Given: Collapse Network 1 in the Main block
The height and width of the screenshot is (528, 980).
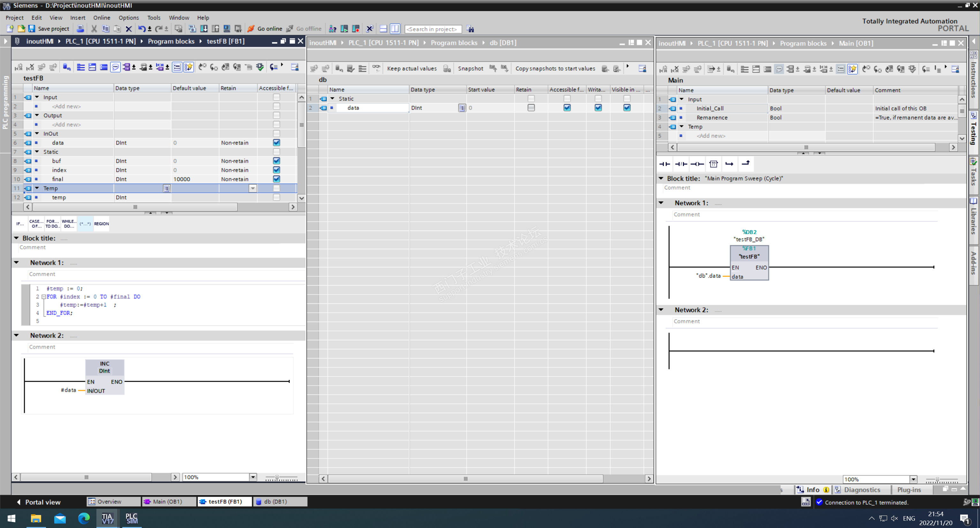Looking at the screenshot, I should pos(661,203).
